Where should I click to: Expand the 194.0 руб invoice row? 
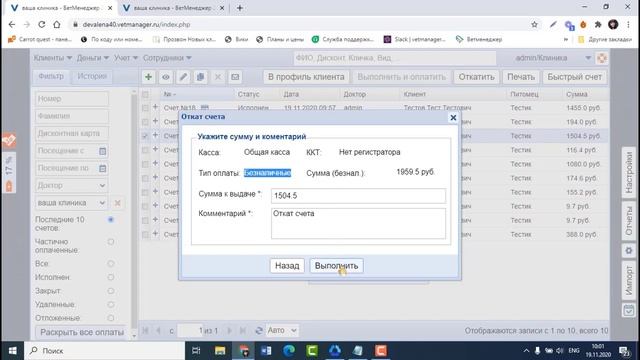(155, 121)
